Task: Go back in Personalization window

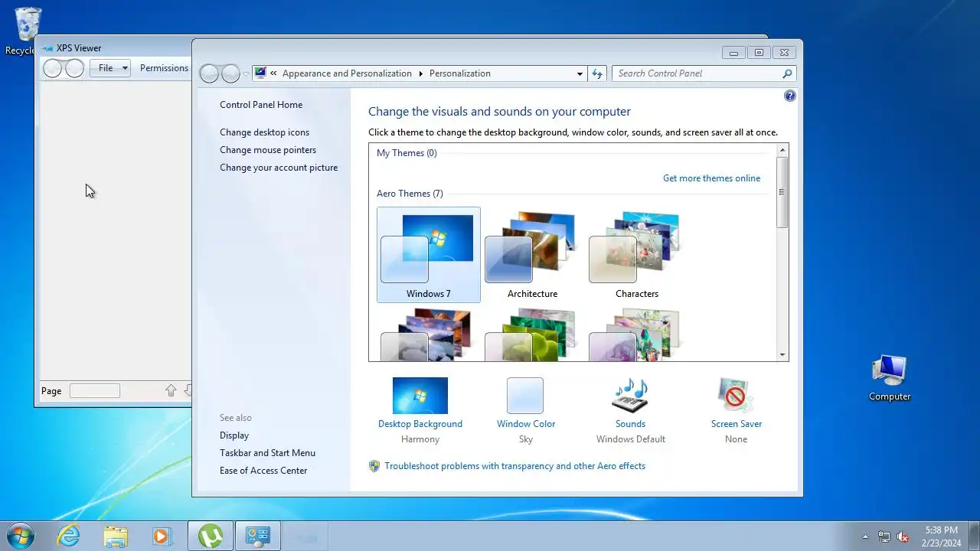Action: click(210, 73)
